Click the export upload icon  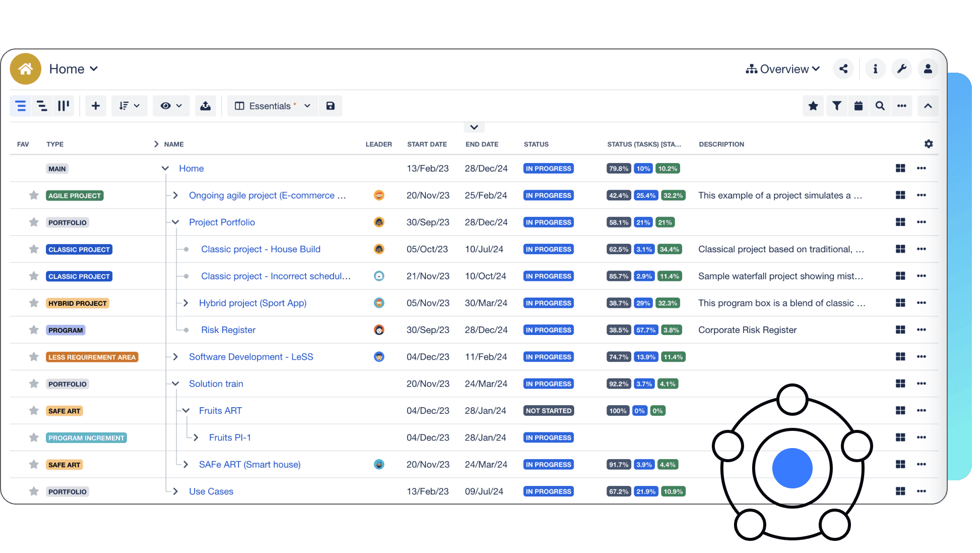point(206,106)
